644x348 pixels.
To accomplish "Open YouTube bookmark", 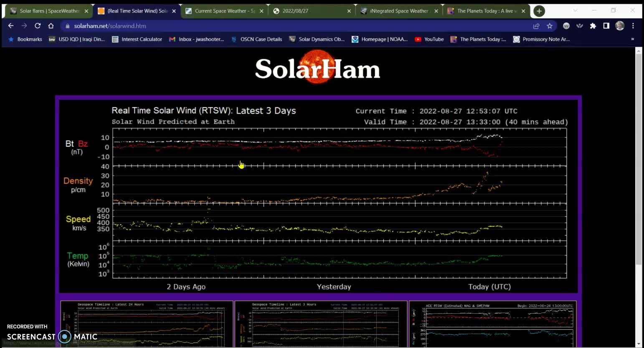I will point(429,39).
